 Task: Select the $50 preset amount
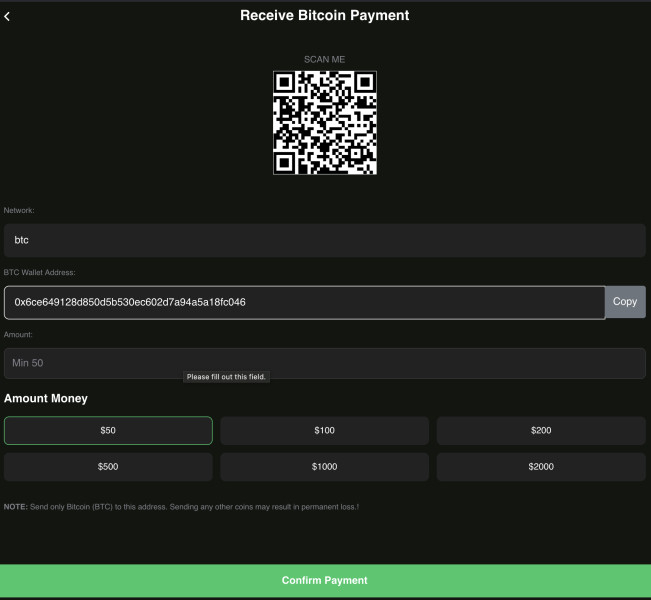pyautogui.click(x=108, y=431)
